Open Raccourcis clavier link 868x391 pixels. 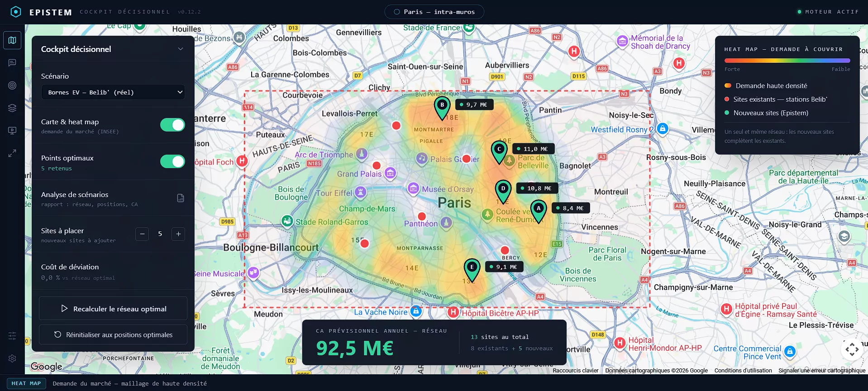point(575,371)
